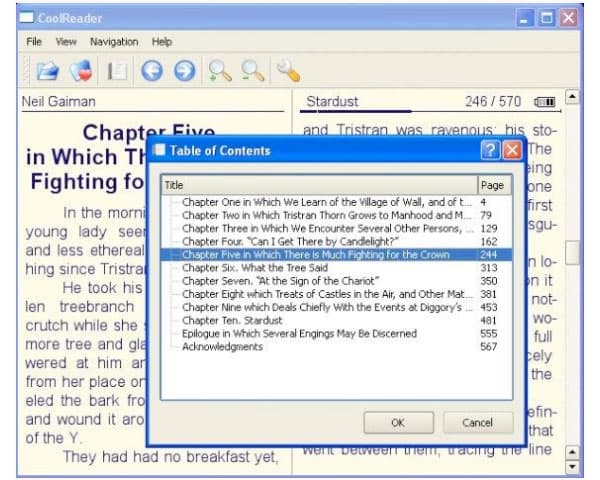Image resolution: width=600 pixels, height=480 pixels.
Task: Select Chapter Five Fighting for the Crown
Action: [336, 255]
